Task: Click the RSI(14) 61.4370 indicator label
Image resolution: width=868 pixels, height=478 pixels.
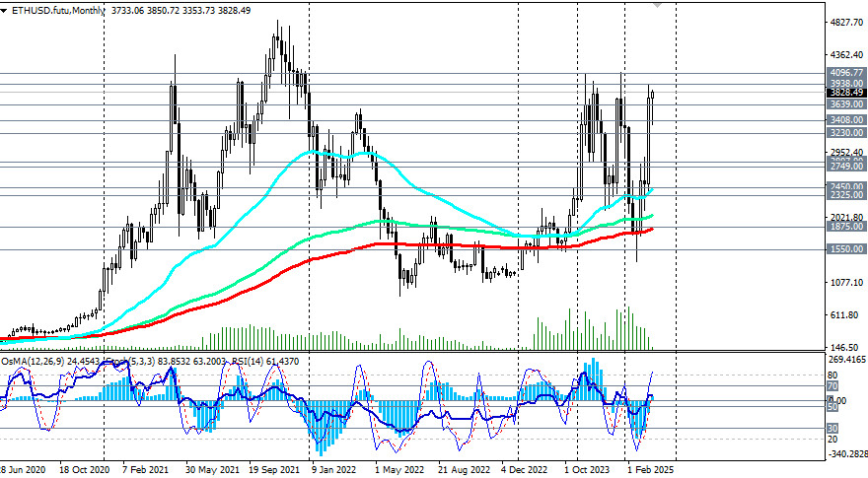Action: pos(265,362)
